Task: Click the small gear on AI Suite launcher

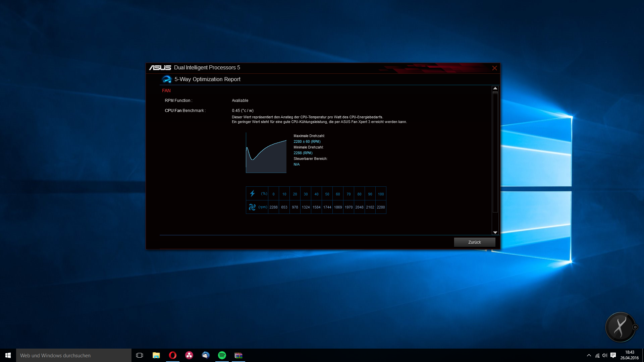Action: click(x=635, y=327)
